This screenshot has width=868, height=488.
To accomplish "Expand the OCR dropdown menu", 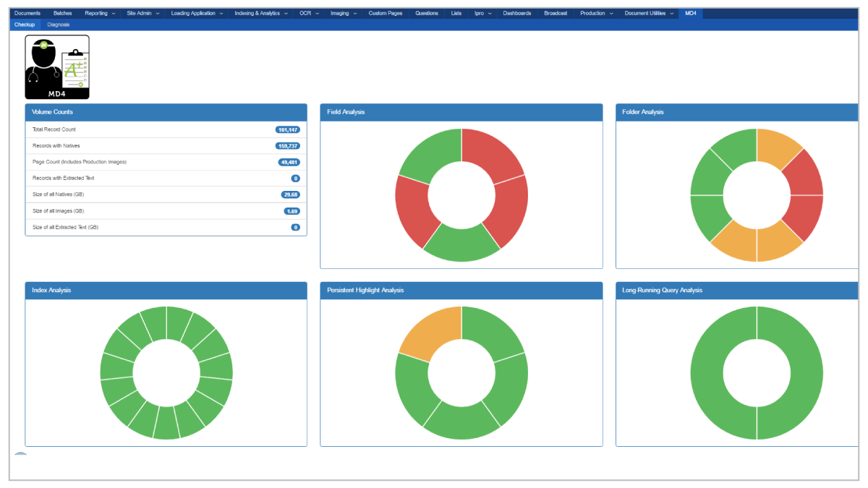I will [x=309, y=13].
